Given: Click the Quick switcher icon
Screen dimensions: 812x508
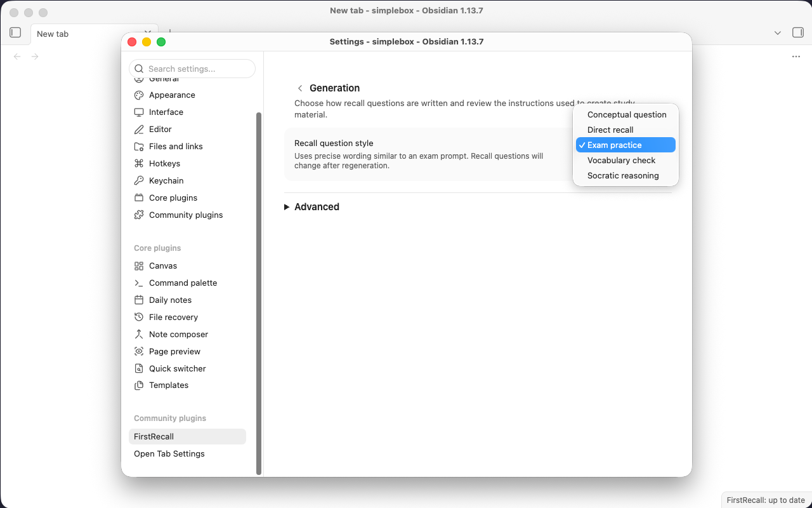Looking at the screenshot, I should [x=139, y=369].
